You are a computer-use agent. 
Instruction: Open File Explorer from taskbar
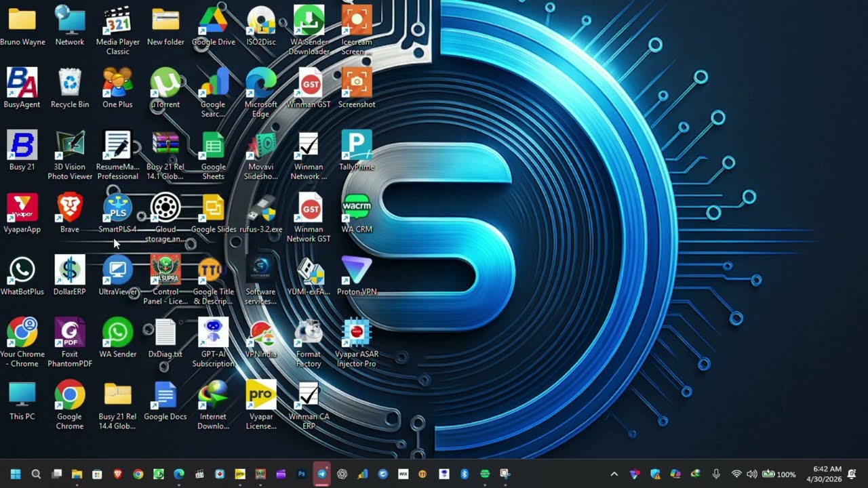[77, 474]
